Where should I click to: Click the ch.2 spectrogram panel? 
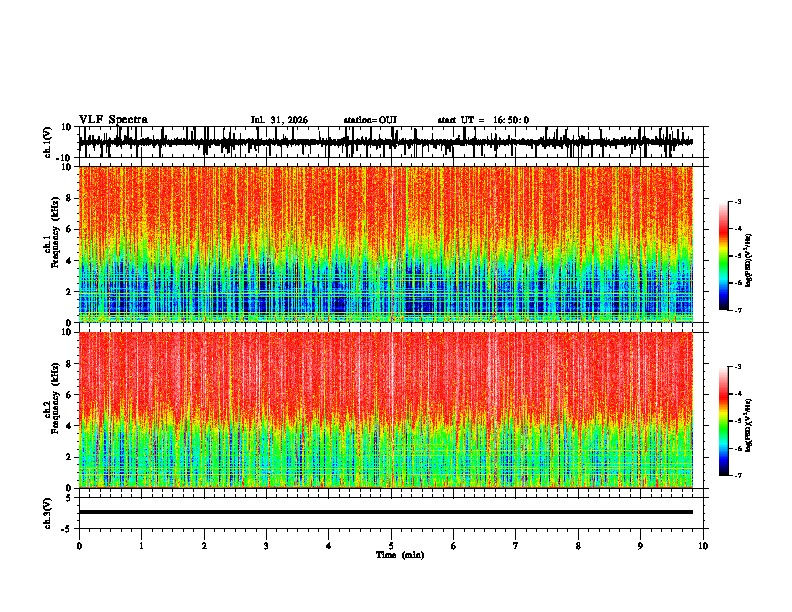[x=386, y=410]
